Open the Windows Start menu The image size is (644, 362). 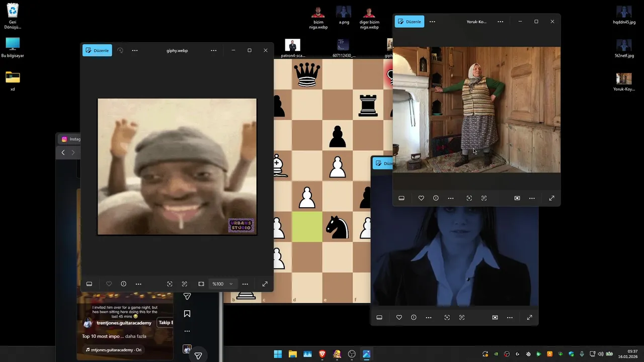(278, 354)
